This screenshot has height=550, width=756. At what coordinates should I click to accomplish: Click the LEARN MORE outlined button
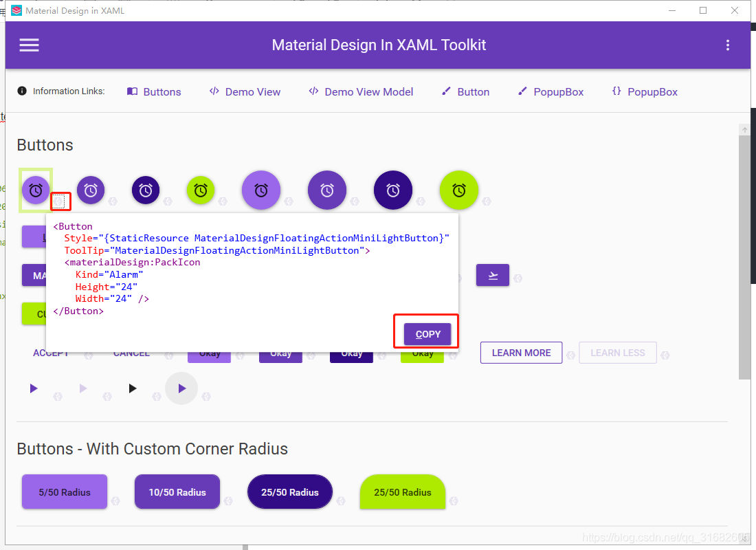(x=521, y=353)
